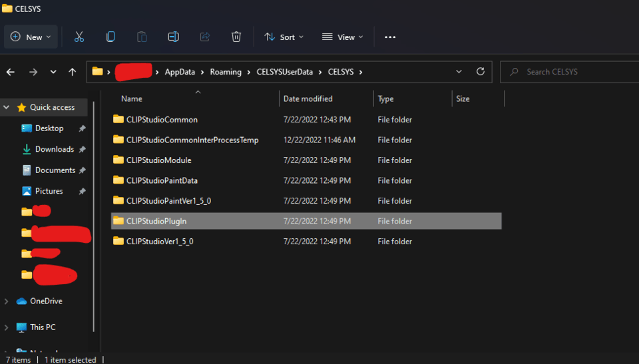The image size is (639, 364).
Task: Expand the OneDrive tree node
Action: pyautogui.click(x=7, y=301)
